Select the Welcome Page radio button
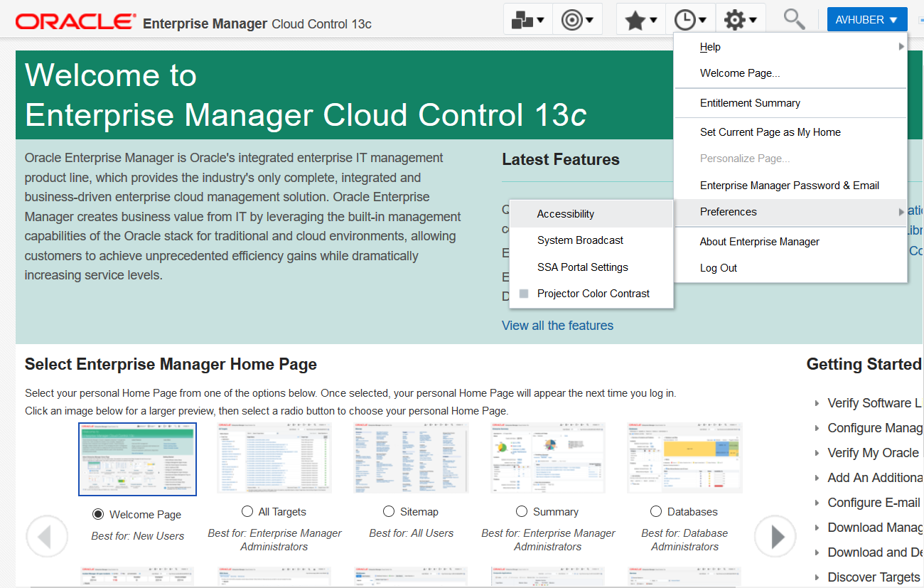Viewport: 924px width, 588px height. tap(98, 514)
